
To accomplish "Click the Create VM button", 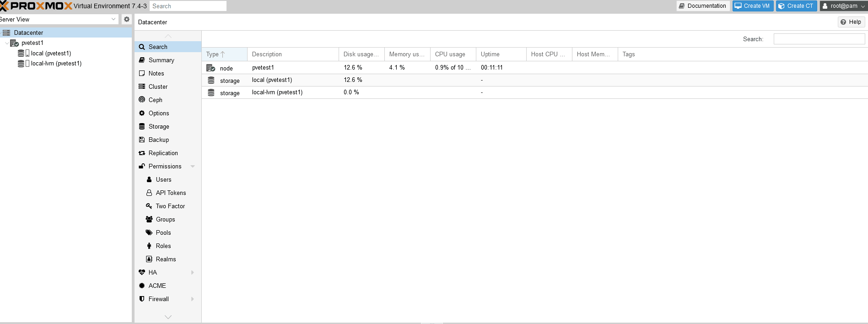I will coord(753,6).
